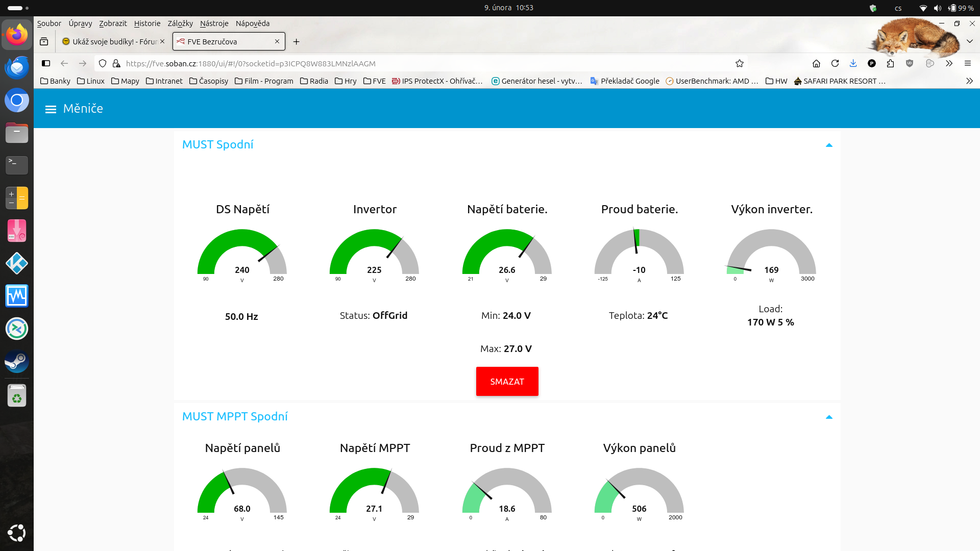Open Thunderbird mail from the dock
The height and width of the screenshot is (551, 980).
point(17,67)
